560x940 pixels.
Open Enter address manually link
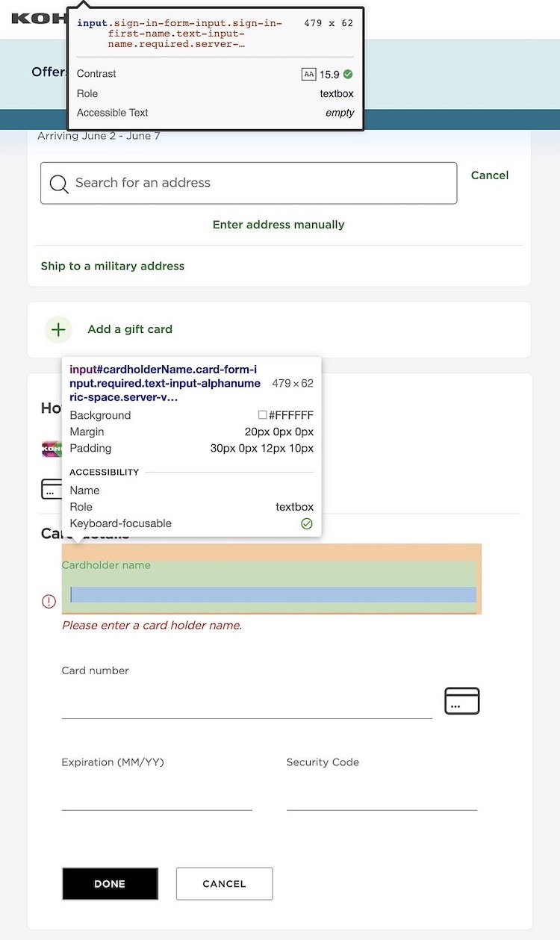tap(279, 225)
